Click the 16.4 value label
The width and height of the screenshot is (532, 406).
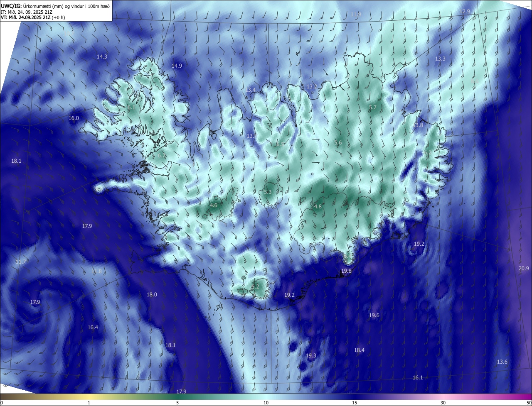[x=93, y=328]
